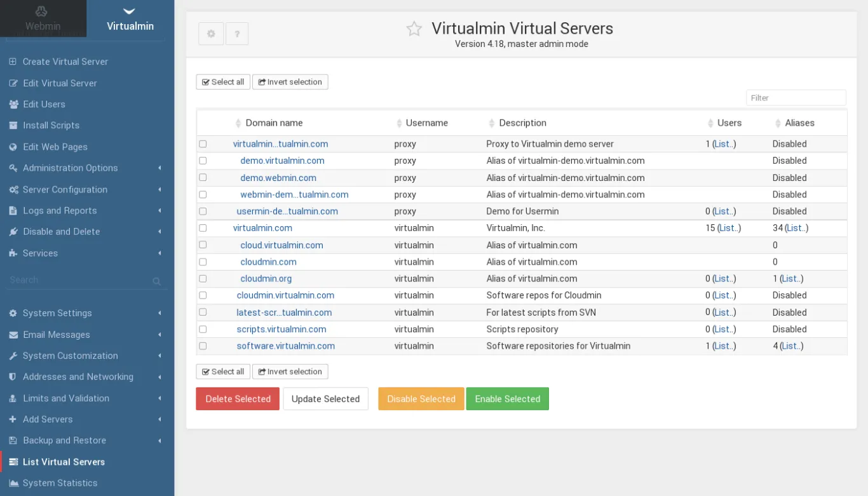The width and height of the screenshot is (868, 496).
Task: Check the checkbox for virtualmin.com row
Action: click(x=203, y=228)
